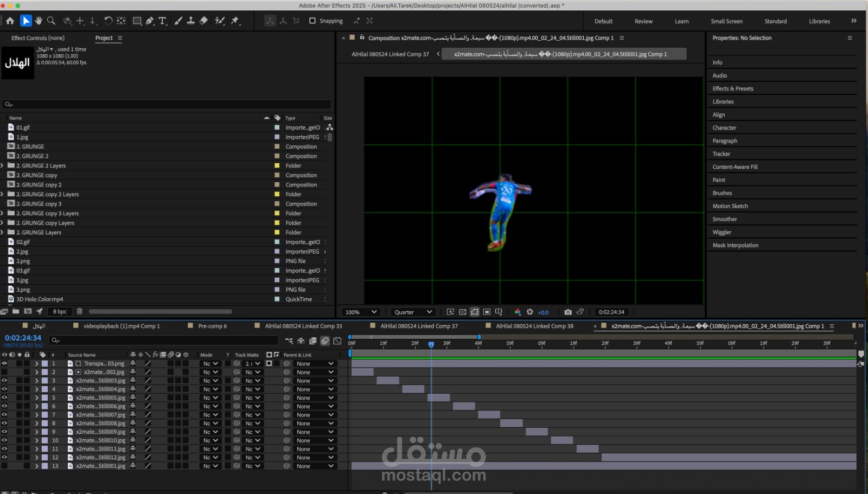Viewport: 868px width, 494px height.
Task: Select the Horizontal Type tool
Action: [163, 21]
